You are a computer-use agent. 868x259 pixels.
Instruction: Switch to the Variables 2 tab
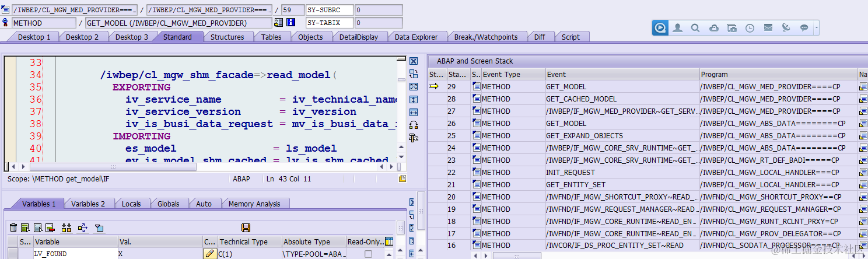coord(88,204)
